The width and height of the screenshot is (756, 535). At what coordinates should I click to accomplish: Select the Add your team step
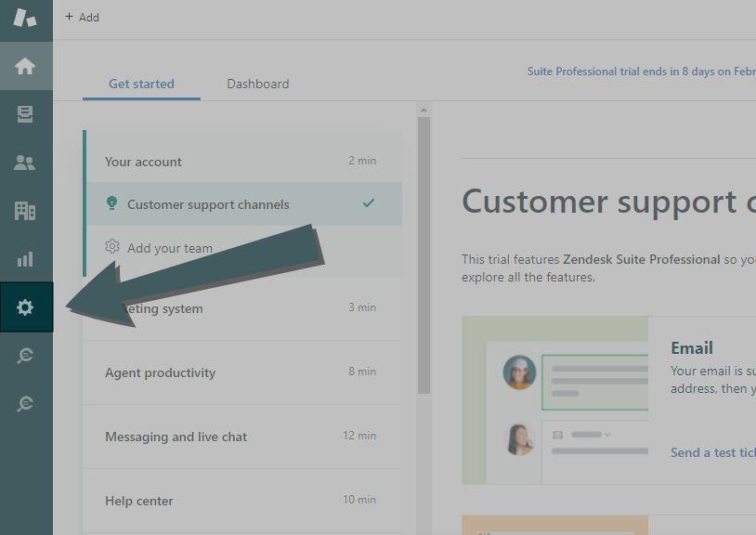click(170, 248)
